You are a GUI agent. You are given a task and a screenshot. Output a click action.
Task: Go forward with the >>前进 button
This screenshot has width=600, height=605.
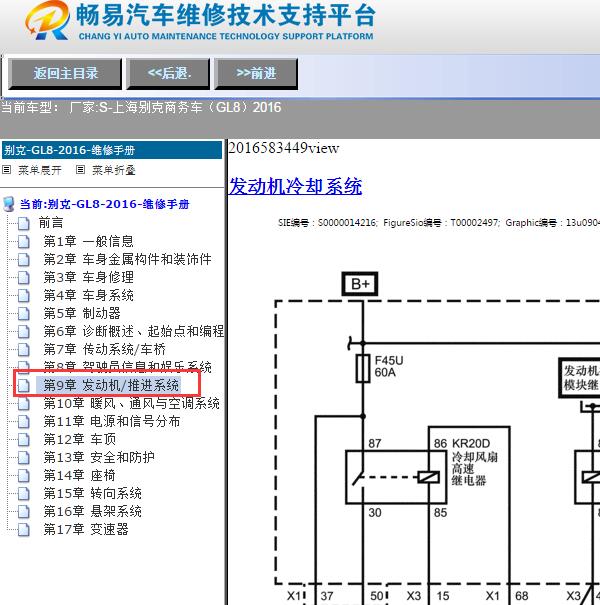point(256,73)
